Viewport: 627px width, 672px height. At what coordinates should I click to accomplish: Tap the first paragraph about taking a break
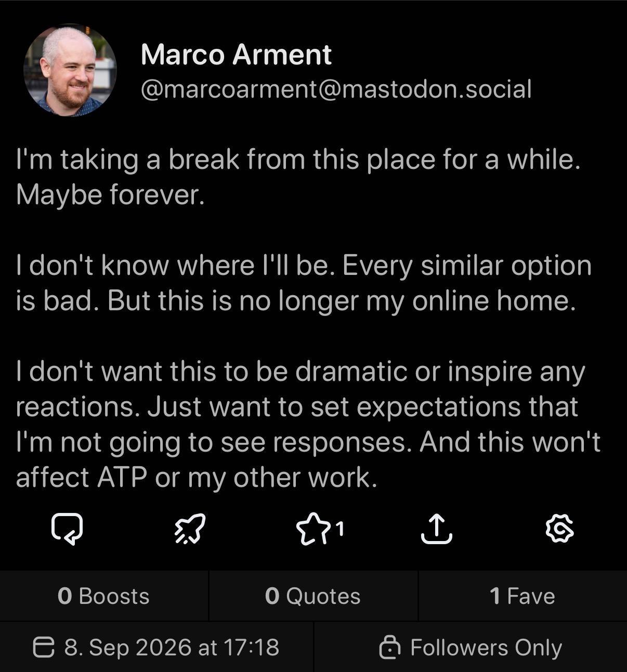[x=298, y=177]
